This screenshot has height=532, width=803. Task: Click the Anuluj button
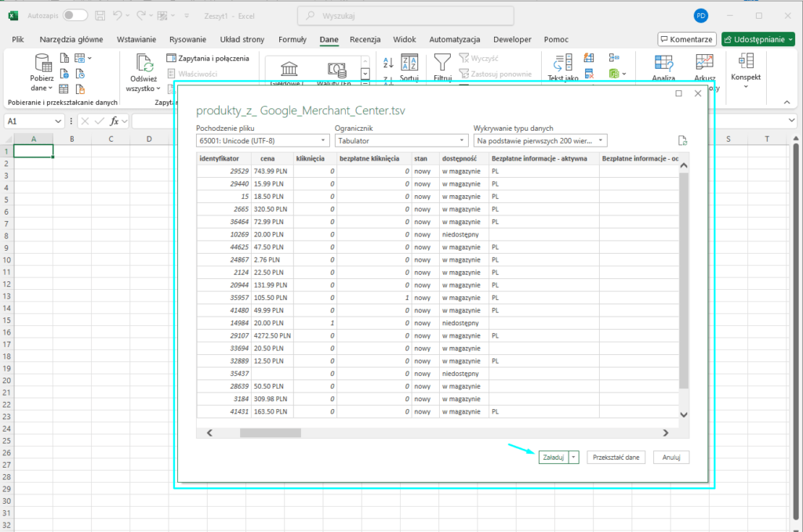671,458
